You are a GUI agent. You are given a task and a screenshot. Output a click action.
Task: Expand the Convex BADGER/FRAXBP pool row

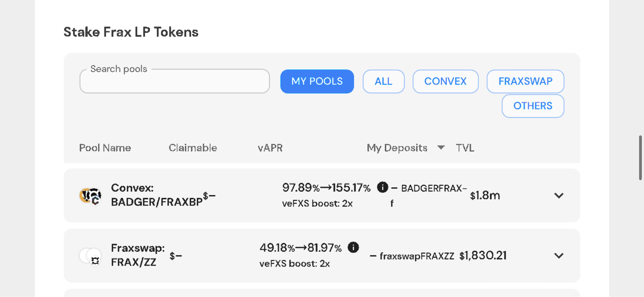click(559, 196)
